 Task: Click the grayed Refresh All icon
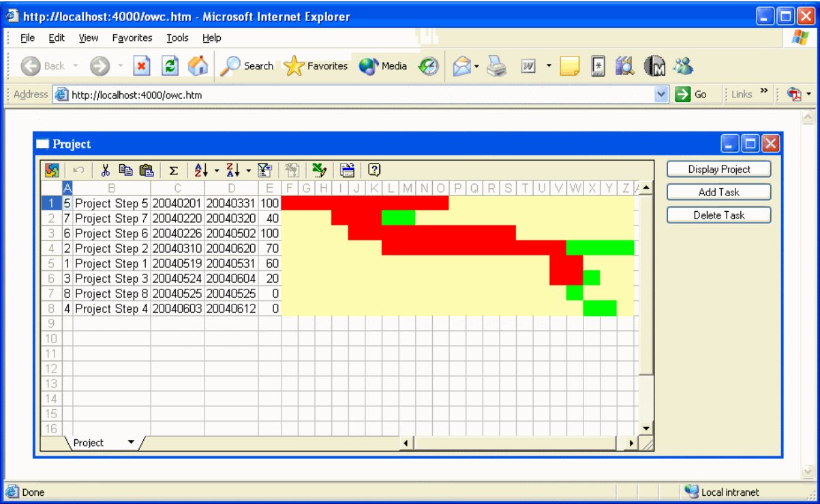pos(292,170)
